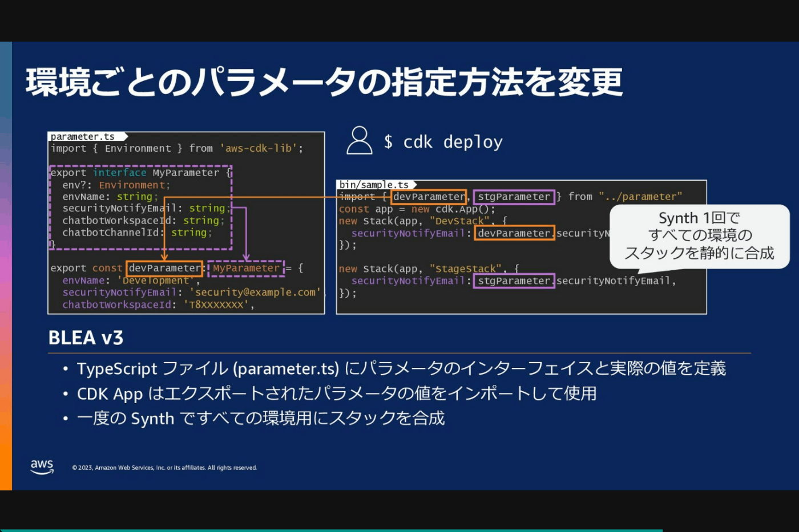Click the 'env?: Environment;' line

(x=116, y=185)
